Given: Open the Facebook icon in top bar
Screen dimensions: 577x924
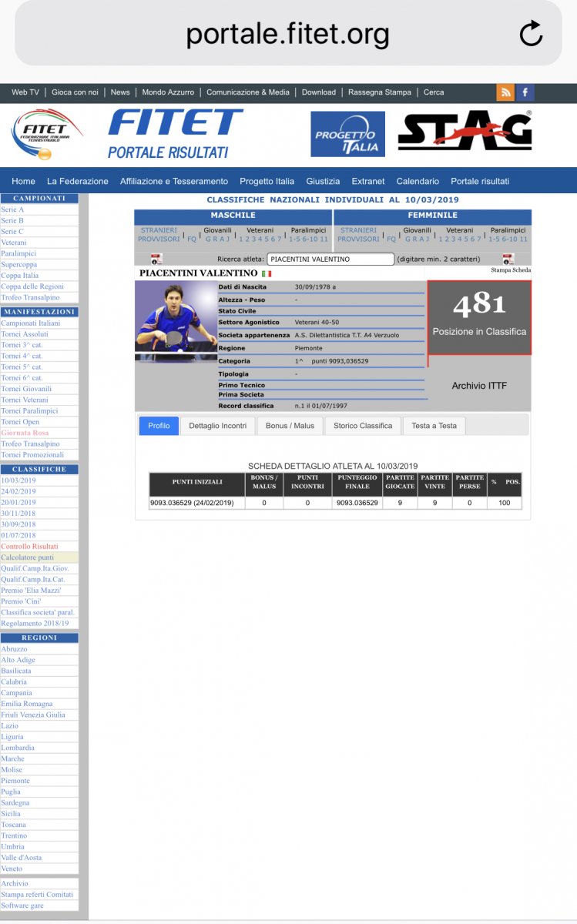Looking at the screenshot, I should tap(525, 92).
